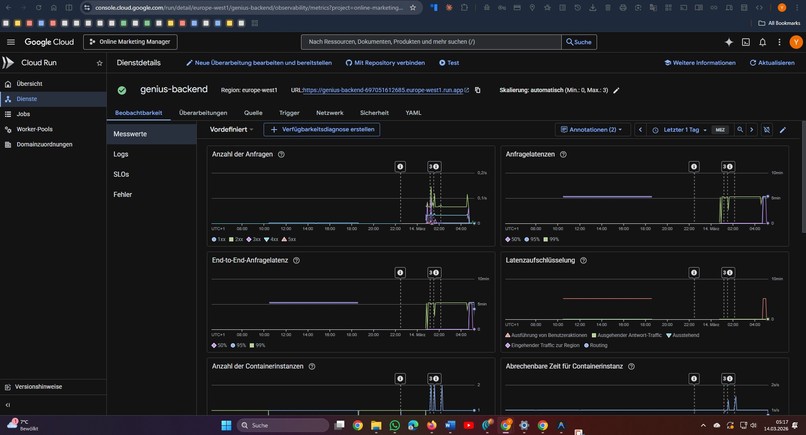806x435 pixels.
Task: Open help icon beside End-to-End-Anfragelatenz
Action: click(296, 260)
